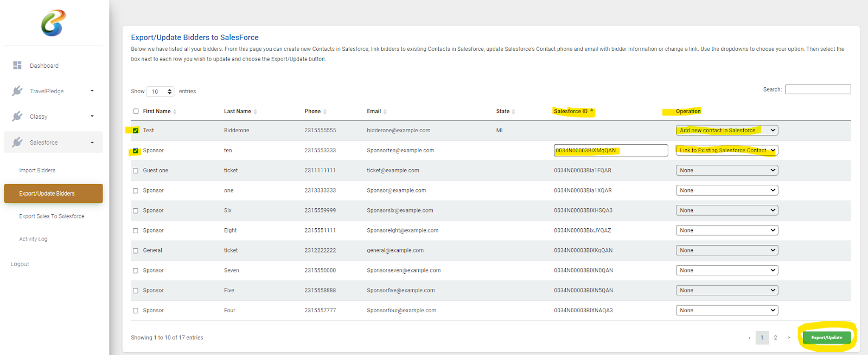This screenshot has width=868, height=355.
Task: Click the colorful app logo
Action: [53, 23]
